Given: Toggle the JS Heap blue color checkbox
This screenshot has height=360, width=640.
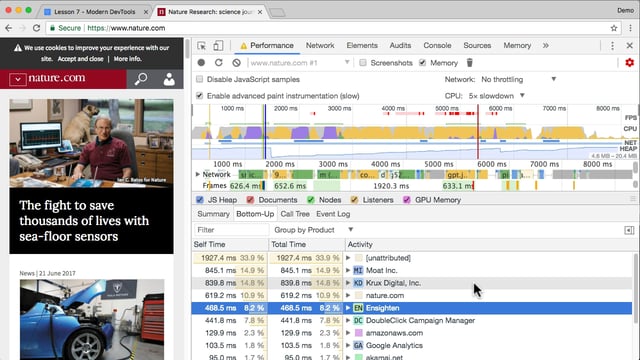Looking at the screenshot, I should [200, 200].
